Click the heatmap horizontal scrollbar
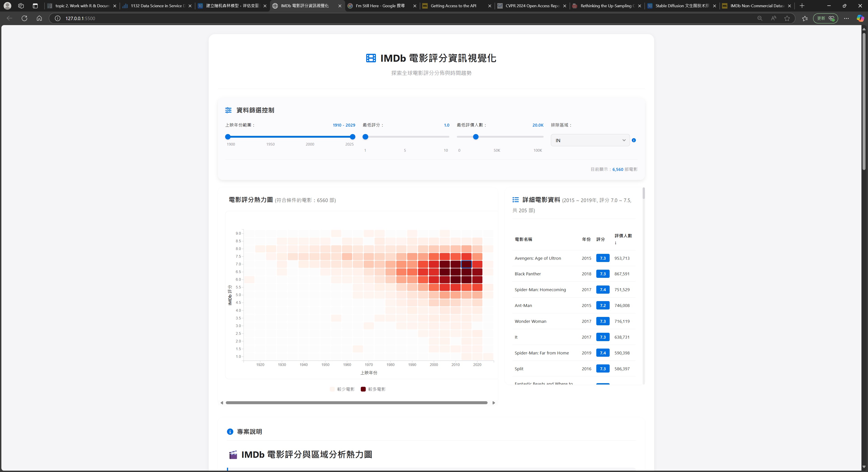 [356, 403]
